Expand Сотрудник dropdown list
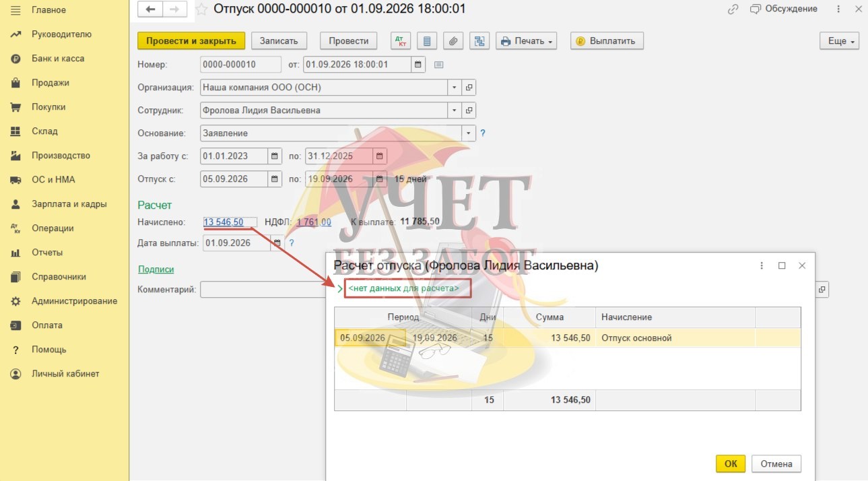 click(x=455, y=110)
